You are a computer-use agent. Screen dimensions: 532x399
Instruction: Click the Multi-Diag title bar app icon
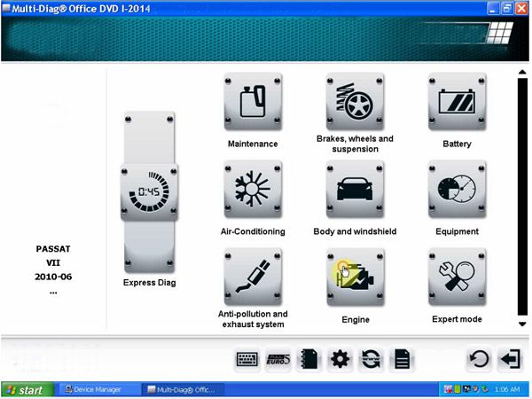[x=6, y=8]
